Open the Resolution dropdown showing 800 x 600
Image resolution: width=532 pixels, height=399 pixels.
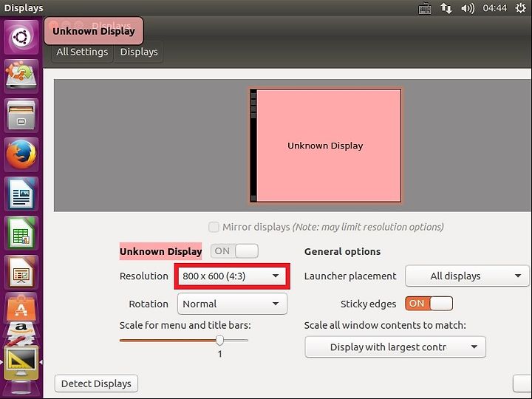[232, 276]
